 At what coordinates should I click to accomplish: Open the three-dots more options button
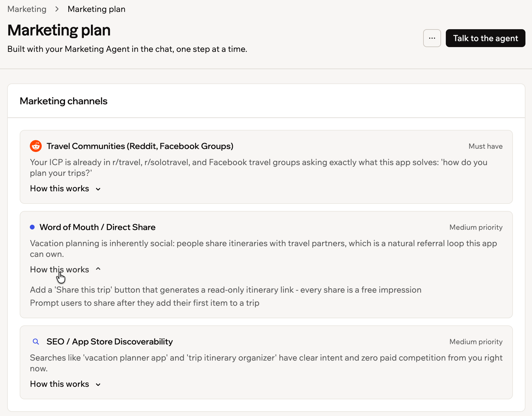pos(432,38)
